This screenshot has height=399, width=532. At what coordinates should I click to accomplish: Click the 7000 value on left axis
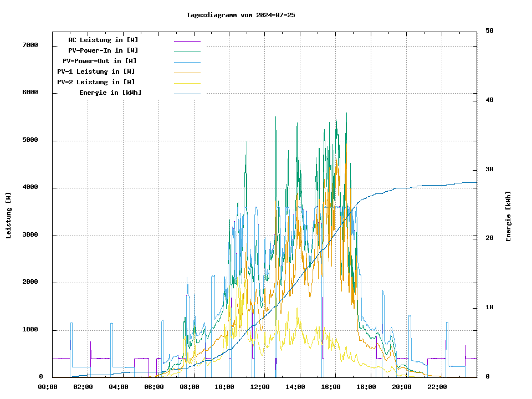click(x=30, y=45)
